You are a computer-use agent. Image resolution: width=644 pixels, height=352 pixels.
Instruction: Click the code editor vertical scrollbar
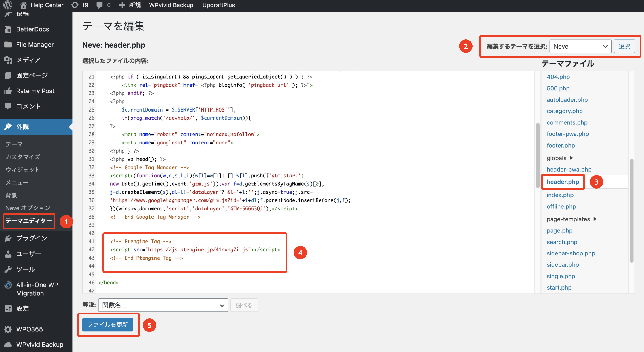pyautogui.click(x=537, y=156)
